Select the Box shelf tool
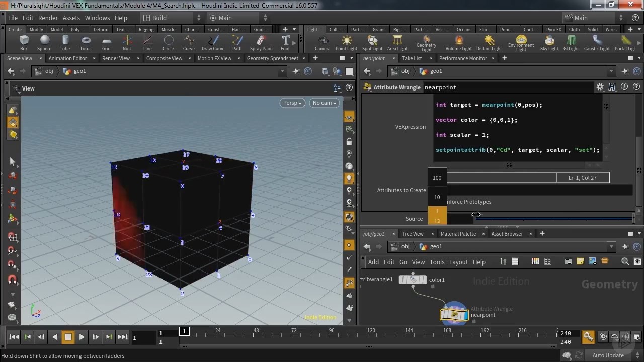Screen dimensions: 644x362 tap(24, 43)
